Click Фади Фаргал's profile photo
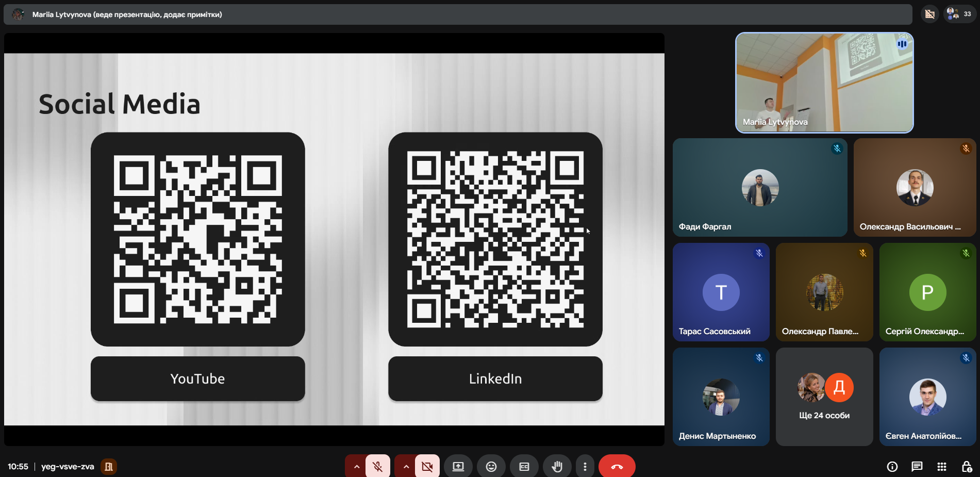Image resolution: width=980 pixels, height=477 pixels. [x=760, y=188]
